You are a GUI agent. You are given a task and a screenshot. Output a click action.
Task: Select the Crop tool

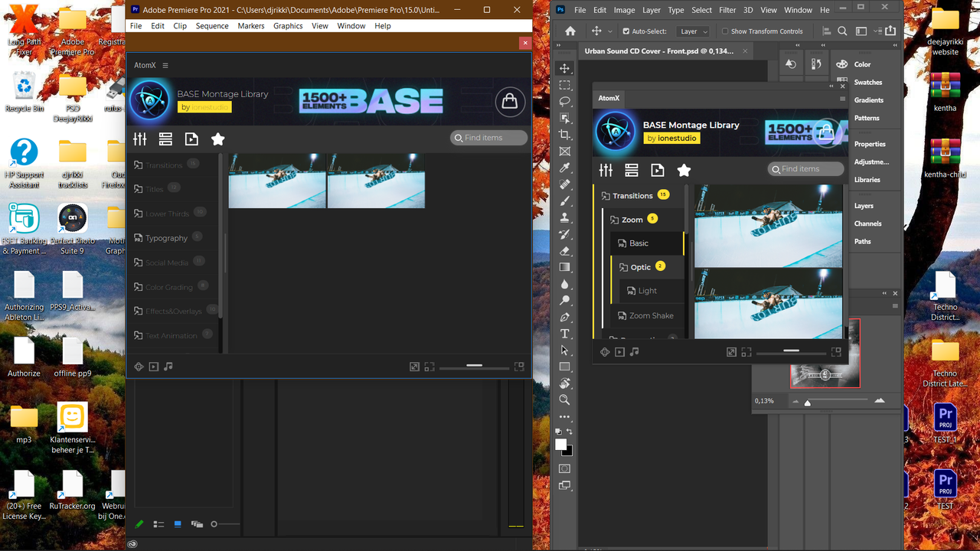click(x=565, y=135)
